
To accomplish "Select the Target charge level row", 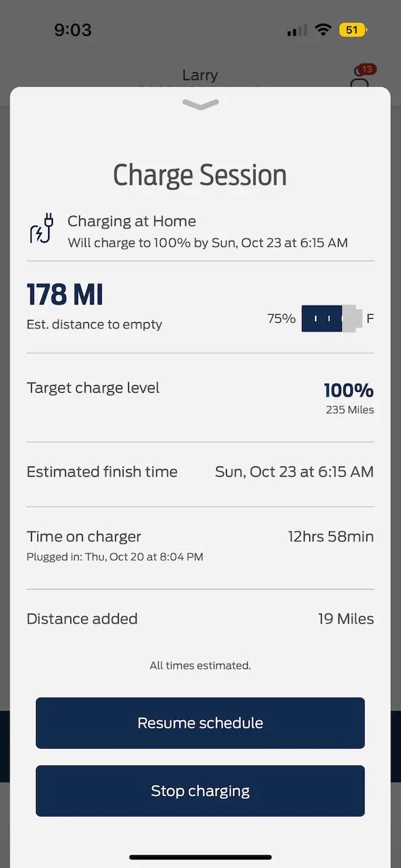I will (x=200, y=397).
